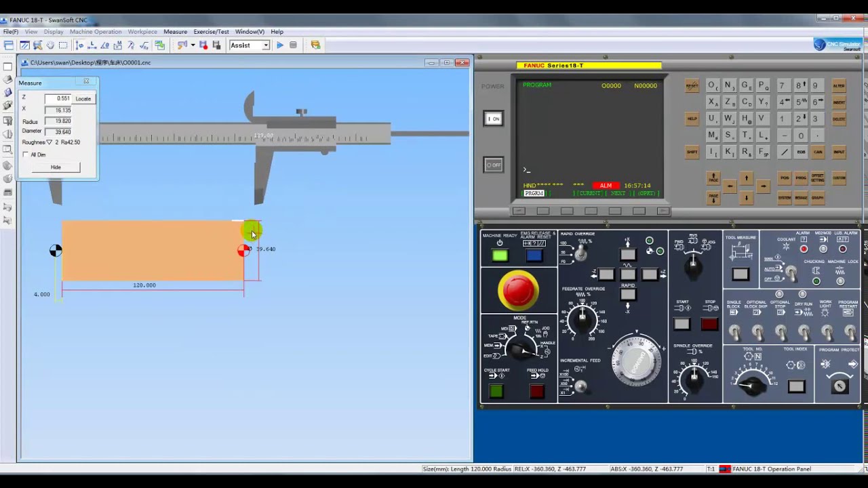The height and width of the screenshot is (488, 868).
Task: Click the yellow folder icon in toolbar
Action: 315,45
